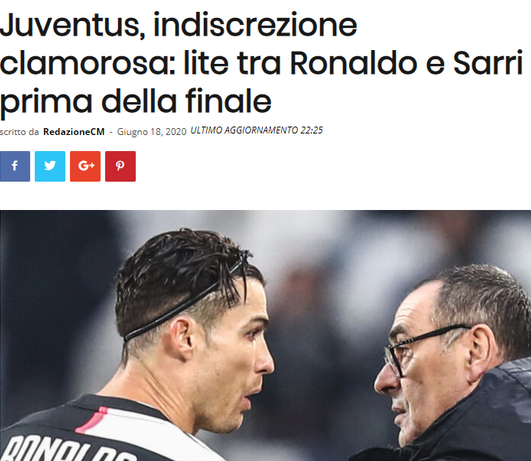
Task: Click the headline line 'prima della finale'
Action: point(135,102)
